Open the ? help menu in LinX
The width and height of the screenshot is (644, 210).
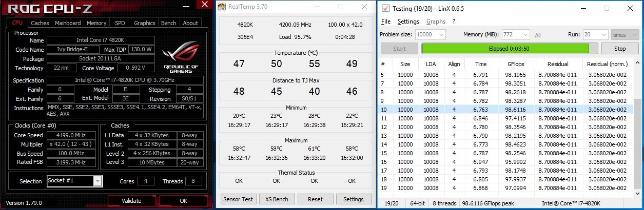pyautogui.click(x=454, y=22)
